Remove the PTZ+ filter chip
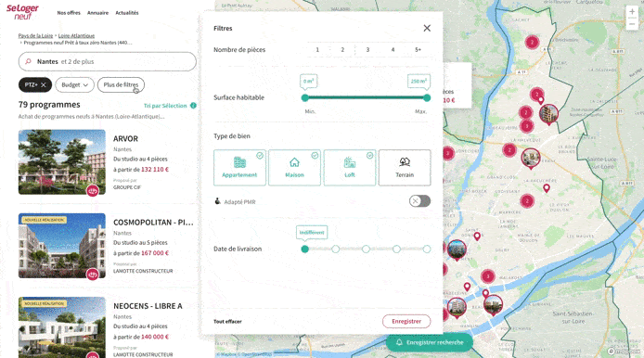 tap(43, 84)
